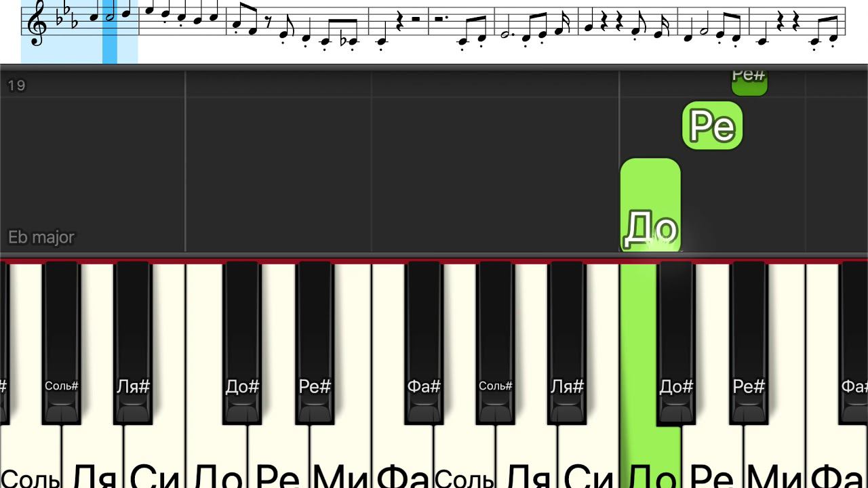This screenshot has width=868, height=488.
Task: Click the Eb major key label
Action: pos(41,237)
